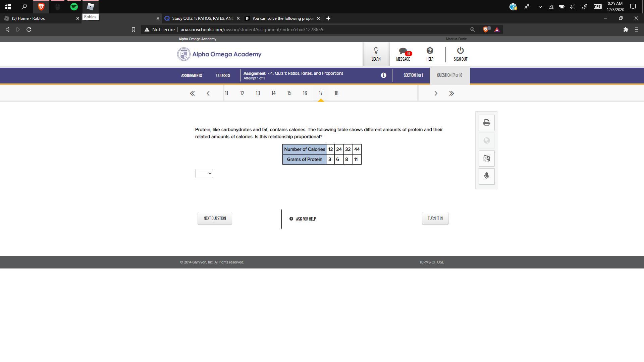
Task: Click the Help question mark icon
Action: [x=430, y=54]
